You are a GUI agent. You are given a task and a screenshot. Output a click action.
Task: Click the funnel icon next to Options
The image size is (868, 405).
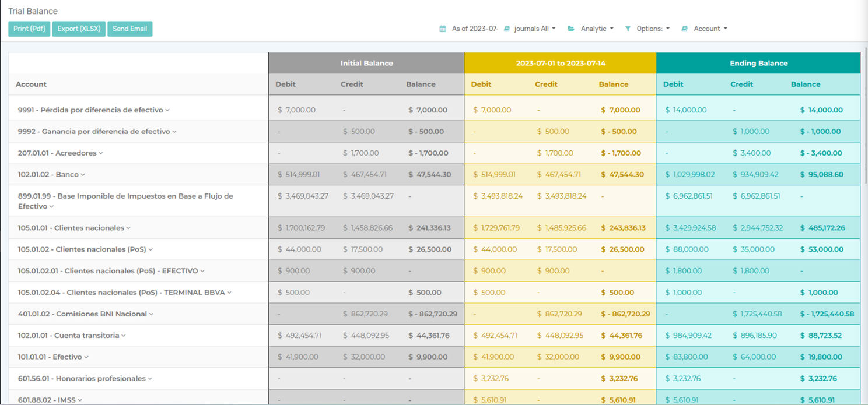(628, 29)
